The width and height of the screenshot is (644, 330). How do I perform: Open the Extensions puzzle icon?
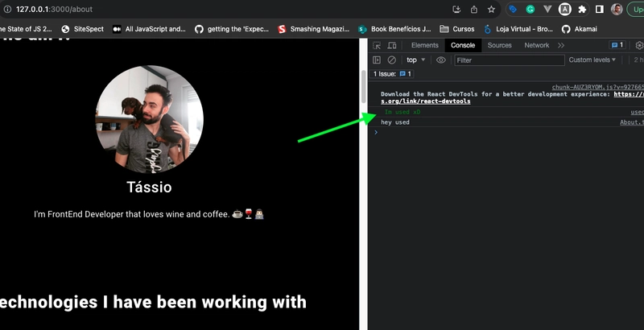(x=582, y=10)
